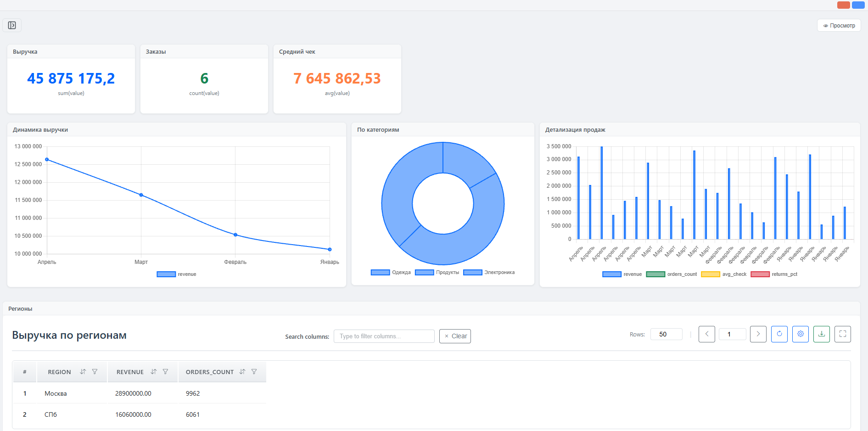The height and width of the screenshot is (431, 868).
Task: Toggle revenue legend in Динамика выручки
Action: 177,274
